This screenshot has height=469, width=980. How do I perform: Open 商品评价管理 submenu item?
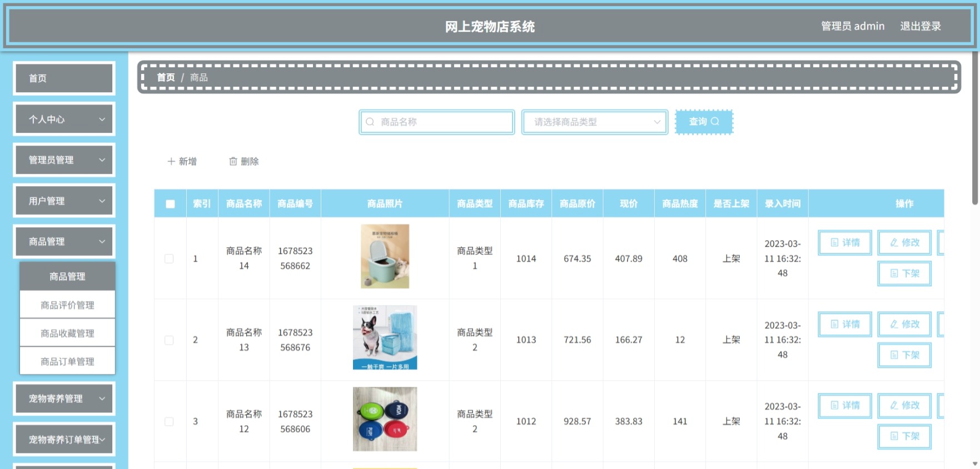click(67, 305)
